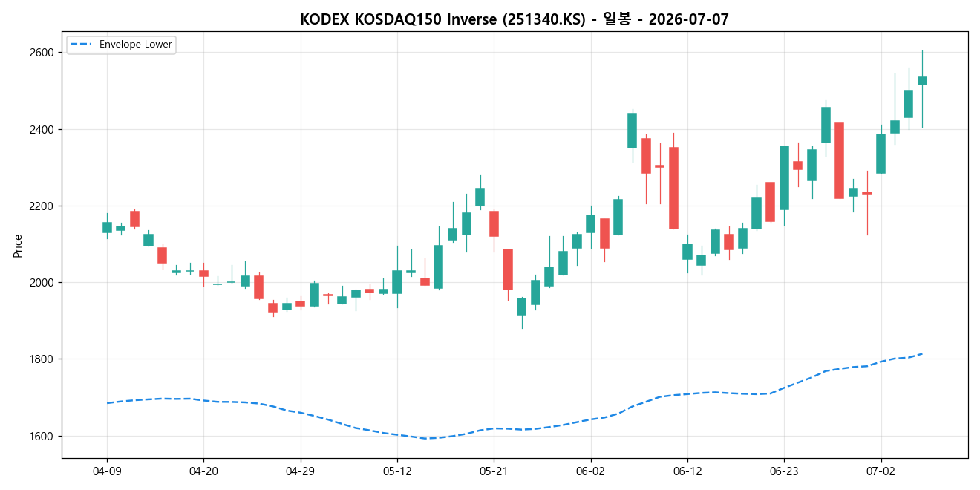
Task: Click the 05-12 date label
Action: [397, 471]
